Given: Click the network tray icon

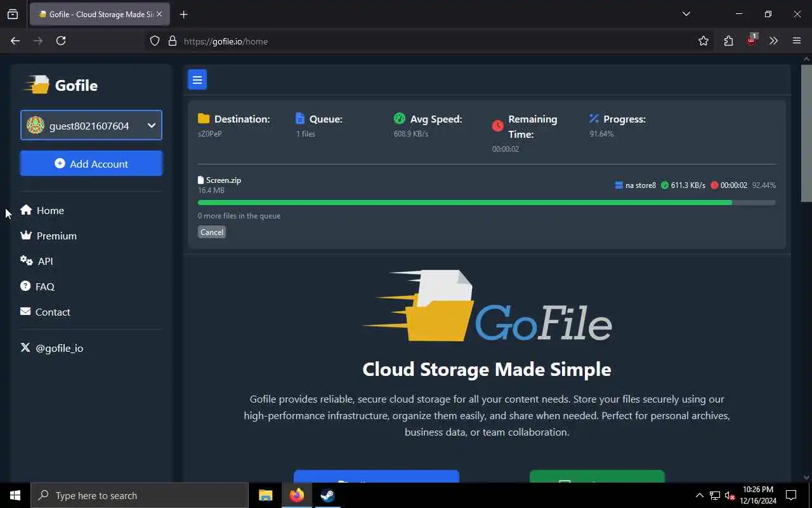Looking at the screenshot, I should pyautogui.click(x=714, y=495).
